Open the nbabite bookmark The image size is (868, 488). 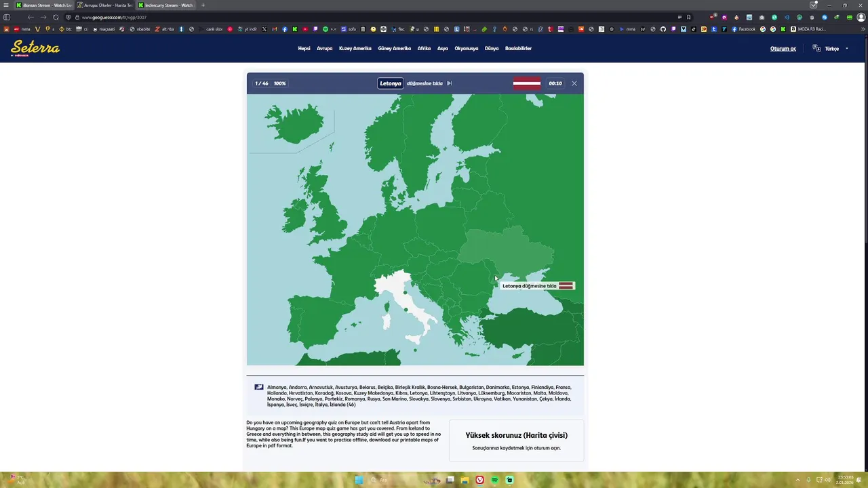tap(140, 29)
